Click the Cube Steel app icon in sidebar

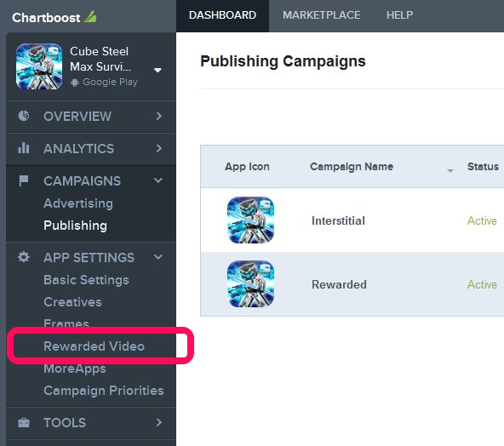[x=39, y=66]
